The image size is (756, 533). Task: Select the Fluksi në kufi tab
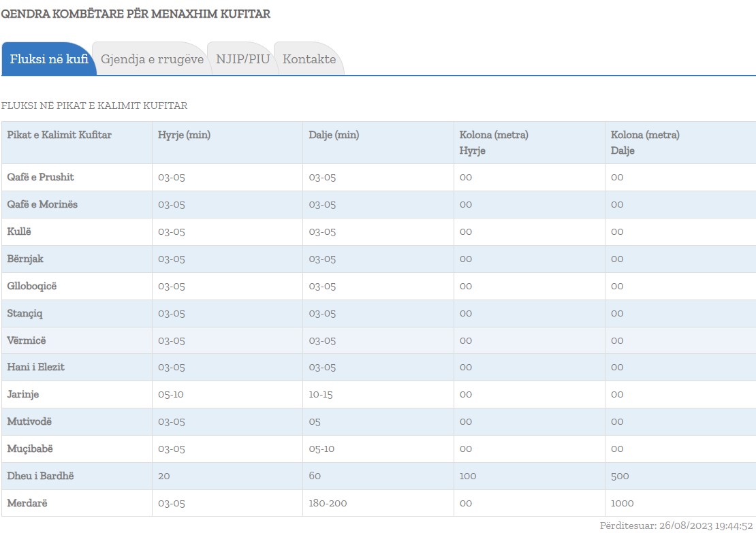point(48,59)
